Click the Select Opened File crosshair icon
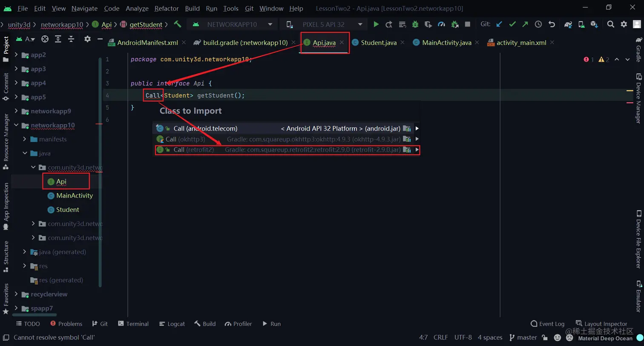 click(x=45, y=39)
